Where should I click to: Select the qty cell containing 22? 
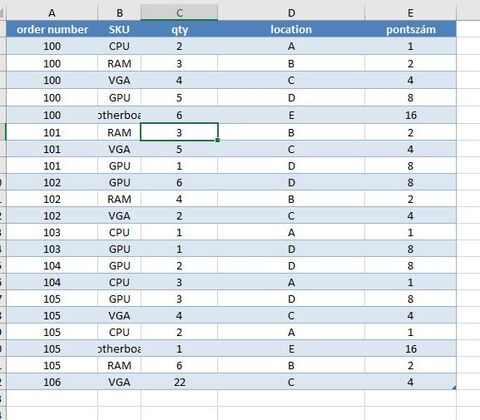coord(179,382)
